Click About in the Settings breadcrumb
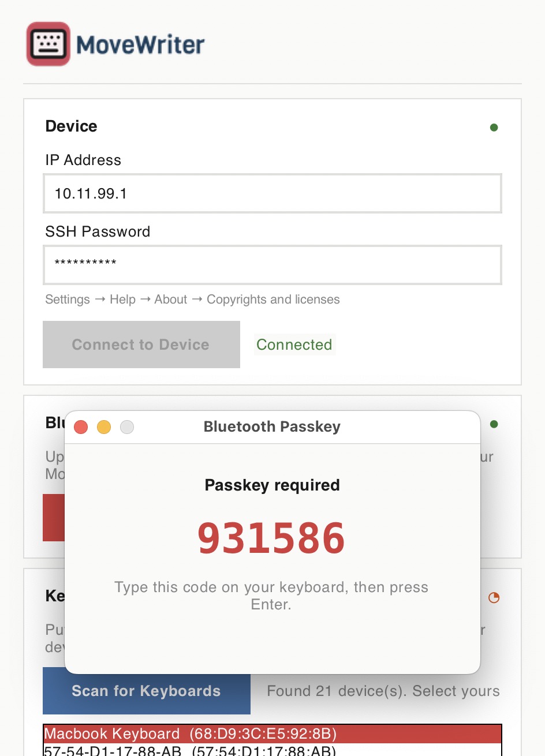545x756 pixels. tap(170, 300)
